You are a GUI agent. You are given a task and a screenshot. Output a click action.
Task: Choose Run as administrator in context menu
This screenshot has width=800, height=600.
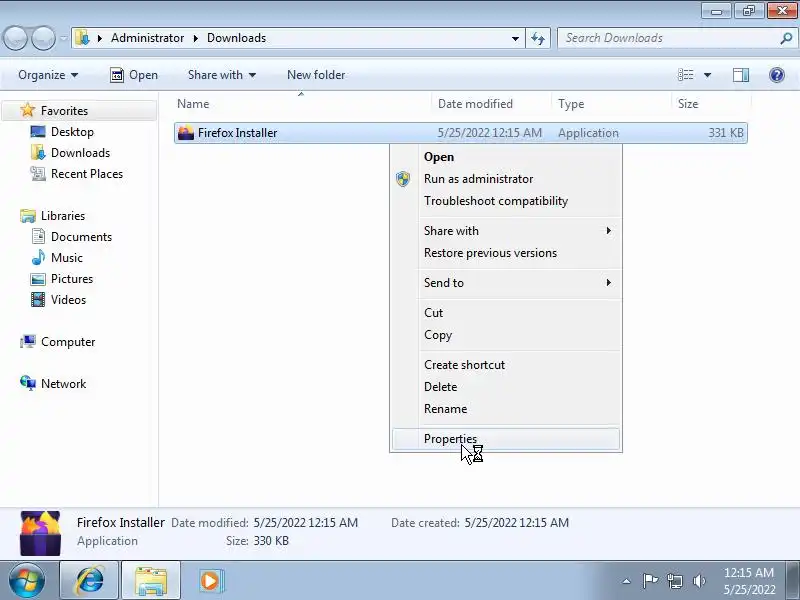coord(506,179)
